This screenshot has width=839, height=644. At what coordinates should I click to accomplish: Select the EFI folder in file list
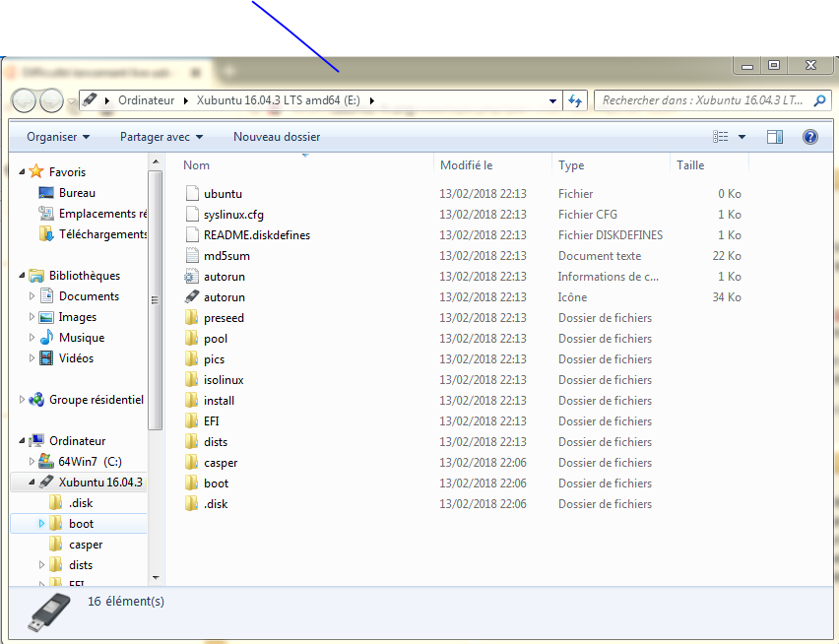[212, 421]
